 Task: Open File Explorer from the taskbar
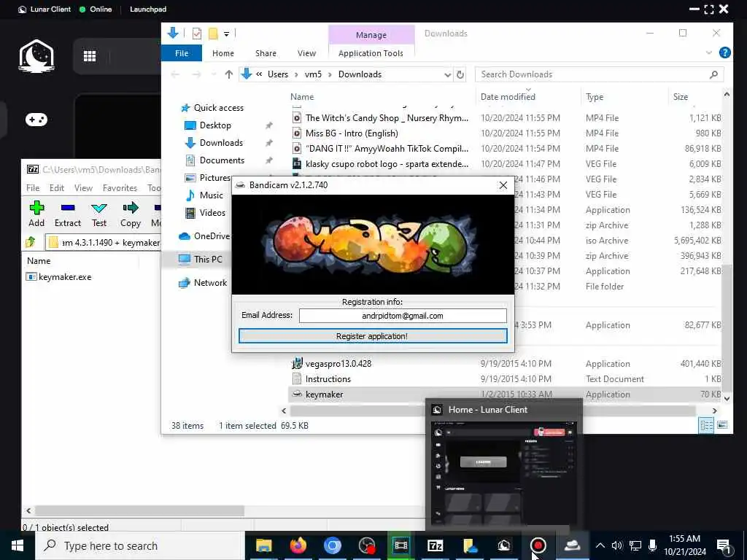pos(263,545)
